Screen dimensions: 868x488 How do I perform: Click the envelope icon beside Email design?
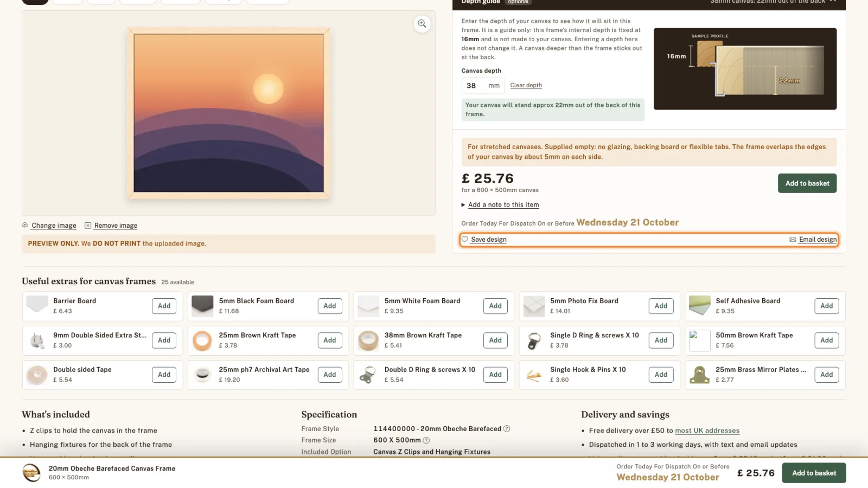click(x=793, y=239)
